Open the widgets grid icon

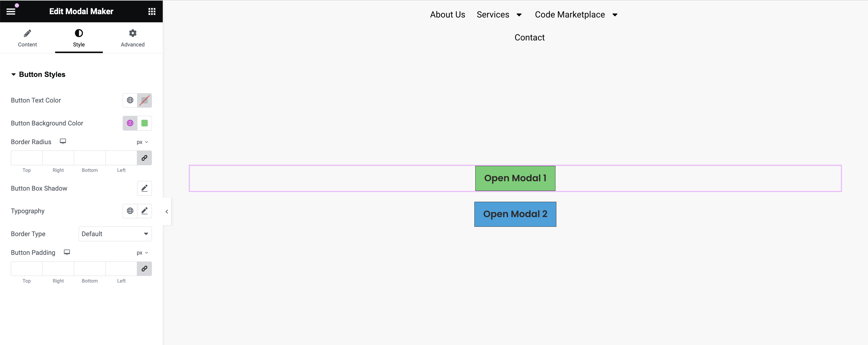(x=152, y=11)
